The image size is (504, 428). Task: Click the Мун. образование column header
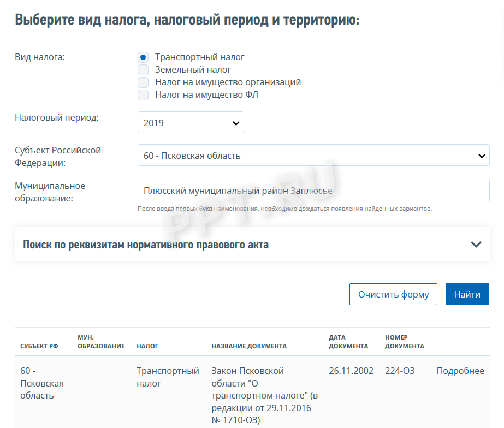click(x=101, y=342)
